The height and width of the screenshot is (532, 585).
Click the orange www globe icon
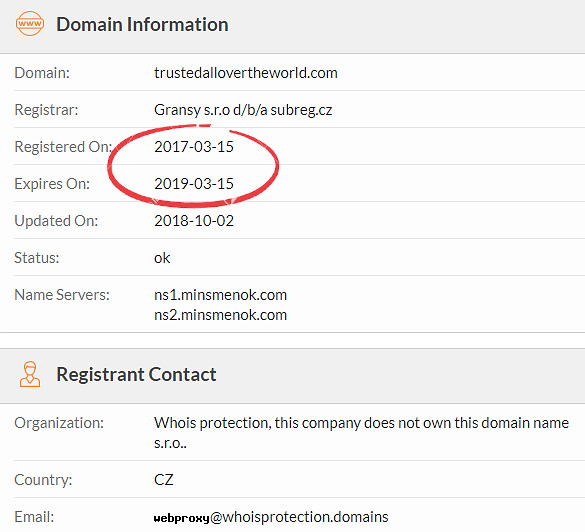pyautogui.click(x=30, y=24)
